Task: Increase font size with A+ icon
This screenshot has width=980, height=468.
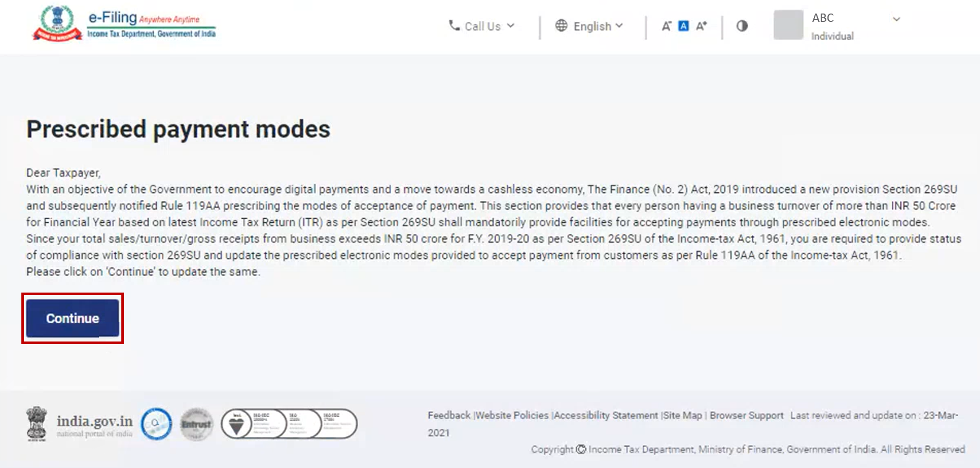Action: (701, 26)
